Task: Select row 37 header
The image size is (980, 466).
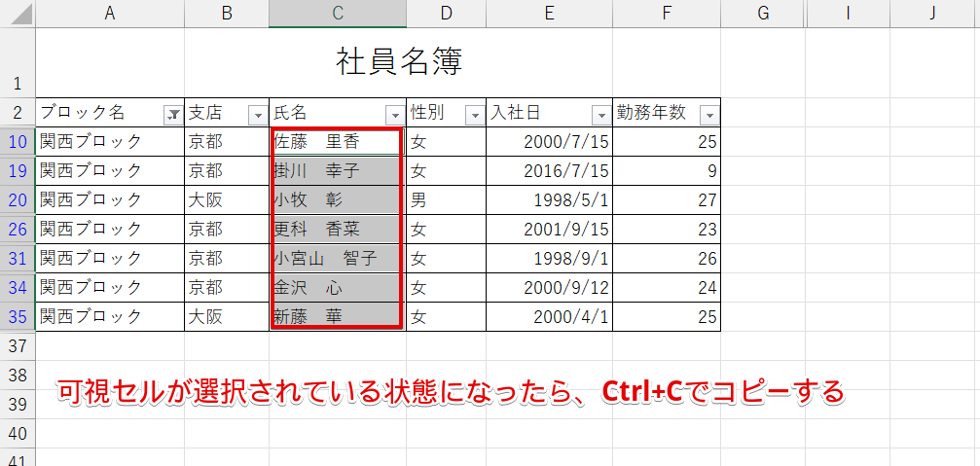Action: (18, 345)
